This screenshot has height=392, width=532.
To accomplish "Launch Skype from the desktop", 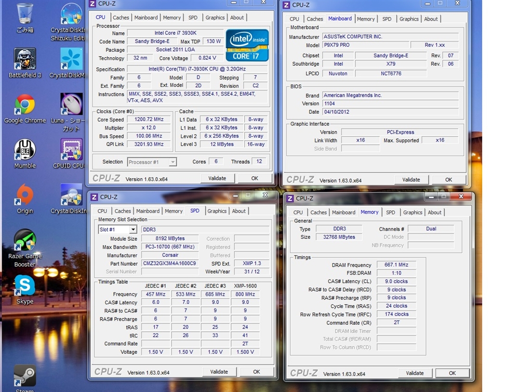I will click(x=24, y=286).
